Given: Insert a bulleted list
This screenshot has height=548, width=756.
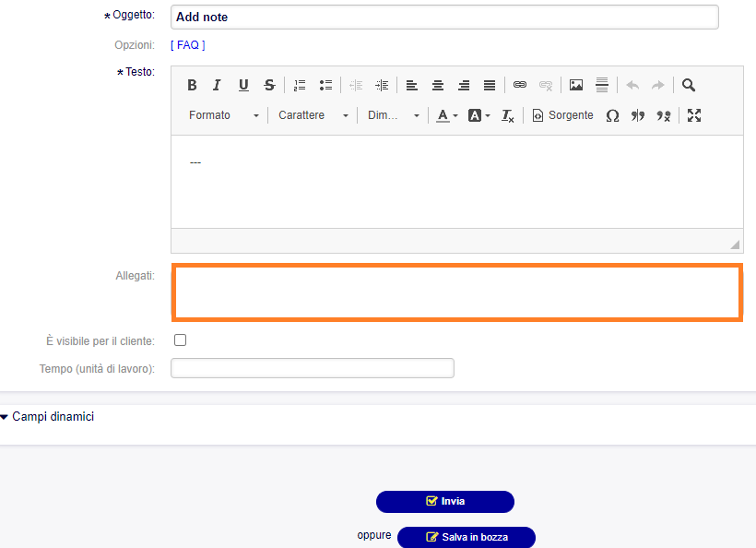Looking at the screenshot, I should 325,85.
